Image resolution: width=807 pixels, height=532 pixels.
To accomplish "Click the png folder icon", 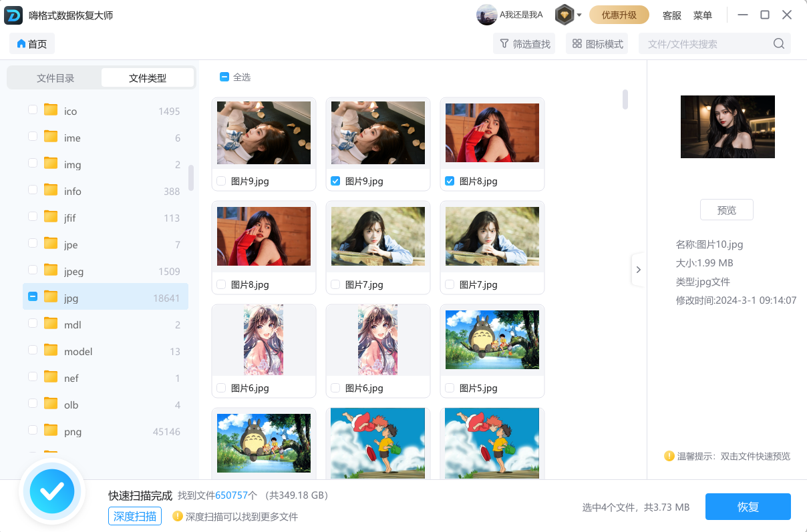I will coord(51,431).
